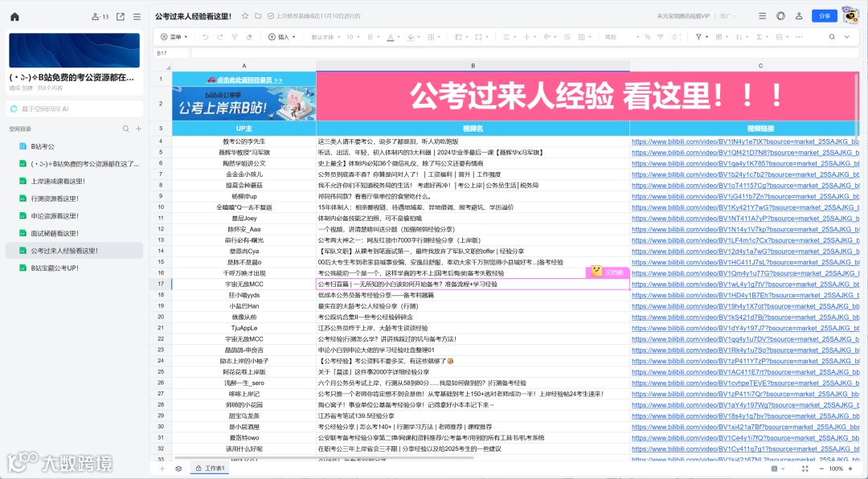
Task: Open the AI assistant circle icon
Action: point(780,16)
